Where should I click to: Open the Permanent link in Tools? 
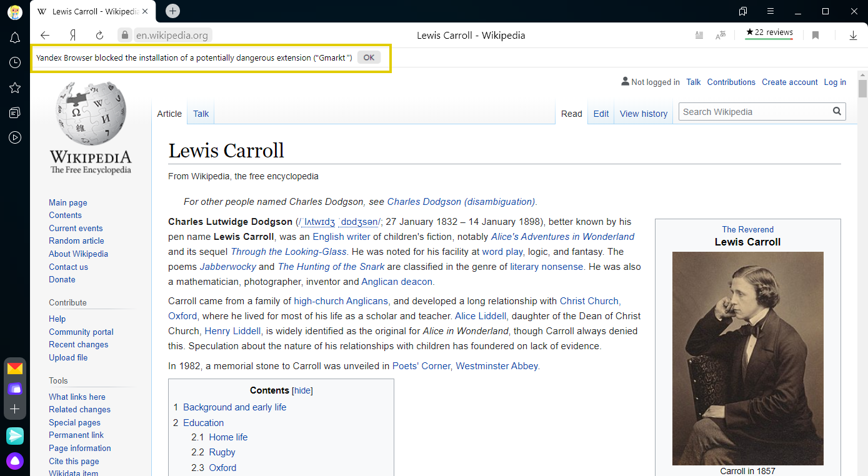tap(76, 435)
